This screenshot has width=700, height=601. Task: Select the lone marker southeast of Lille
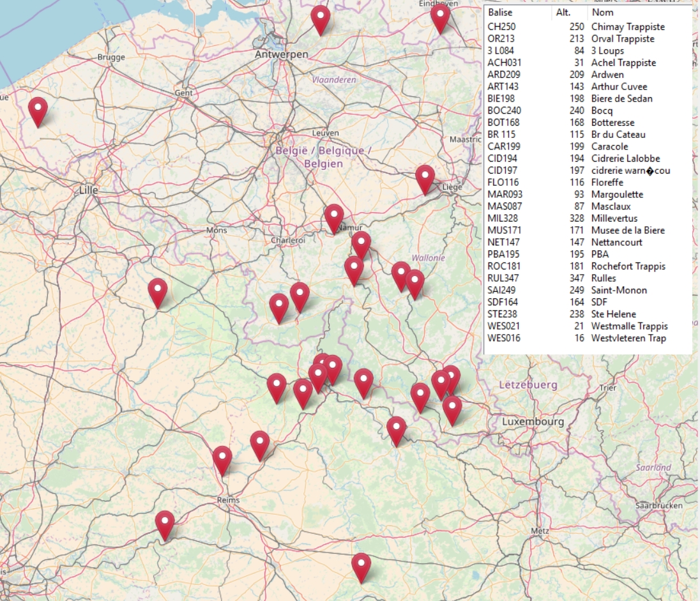pyautogui.click(x=158, y=291)
